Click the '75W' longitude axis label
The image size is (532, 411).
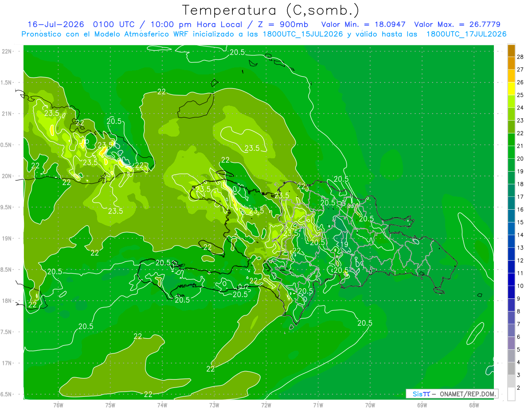coord(110,405)
